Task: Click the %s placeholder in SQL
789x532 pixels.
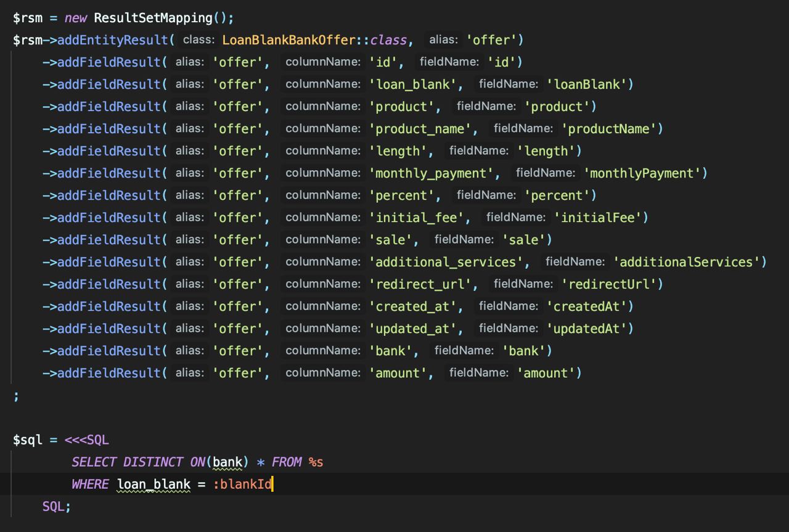Action: pyautogui.click(x=316, y=462)
